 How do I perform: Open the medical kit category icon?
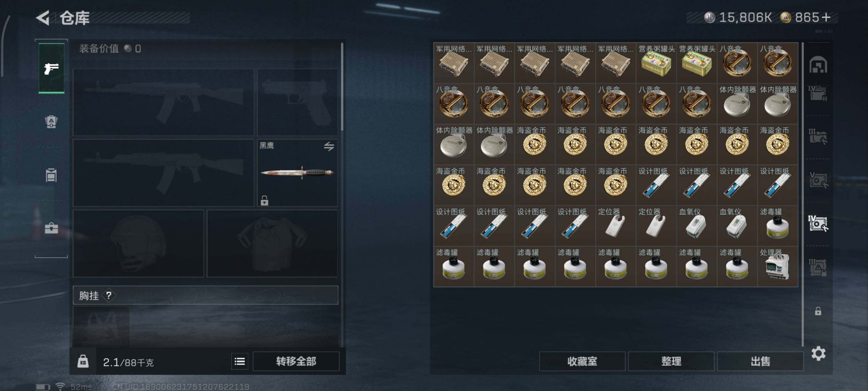[x=51, y=228]
